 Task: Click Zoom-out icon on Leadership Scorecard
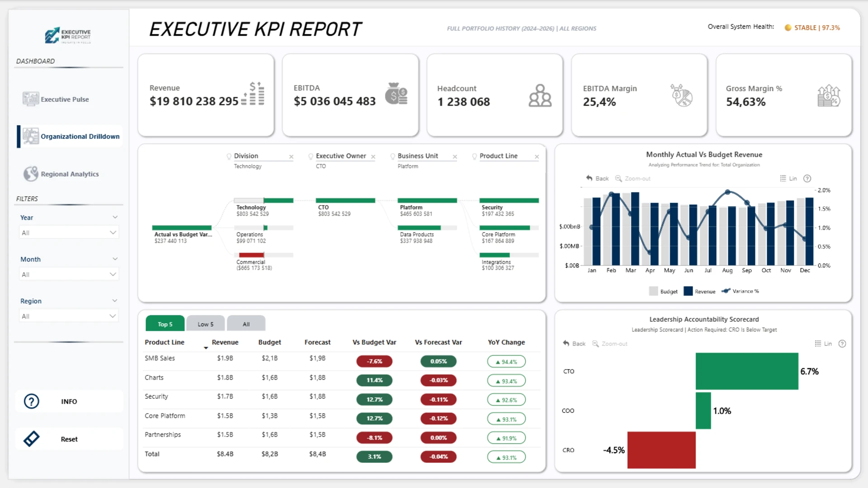click(x=595, y=343)
